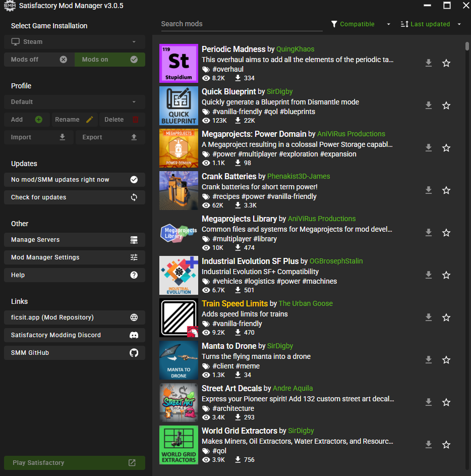Download Megaprojects: Power Domain mod
471x476 pixels.
(428, 148)
